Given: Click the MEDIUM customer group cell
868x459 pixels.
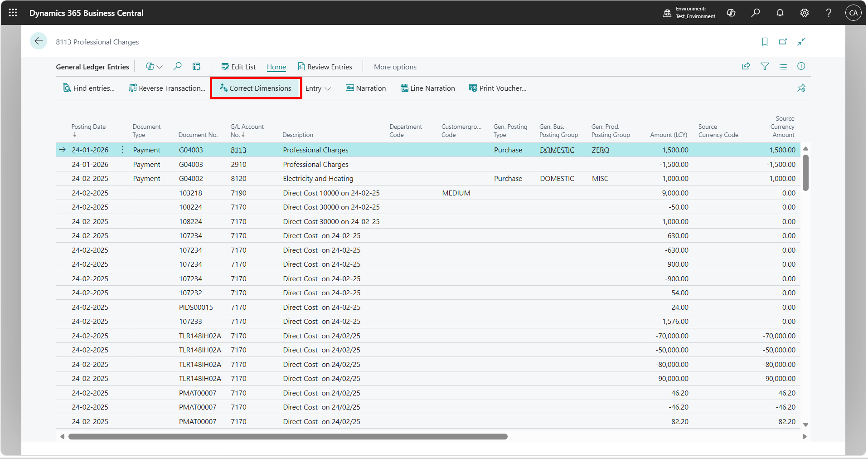Looking at the screenshot, I should tap(456, 193).
